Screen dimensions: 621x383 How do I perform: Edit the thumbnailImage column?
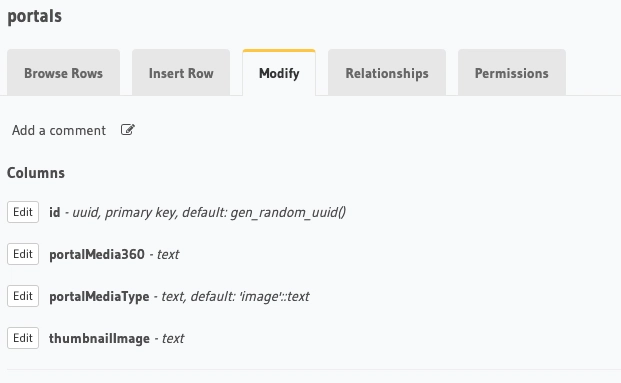[x=23, y=338]
